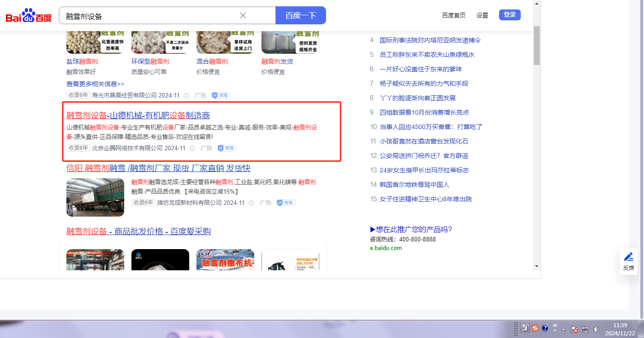644x338 pixels.
Task: Click company name 潍坊龙成新材料有限公司
Action: tap(189, 203)
